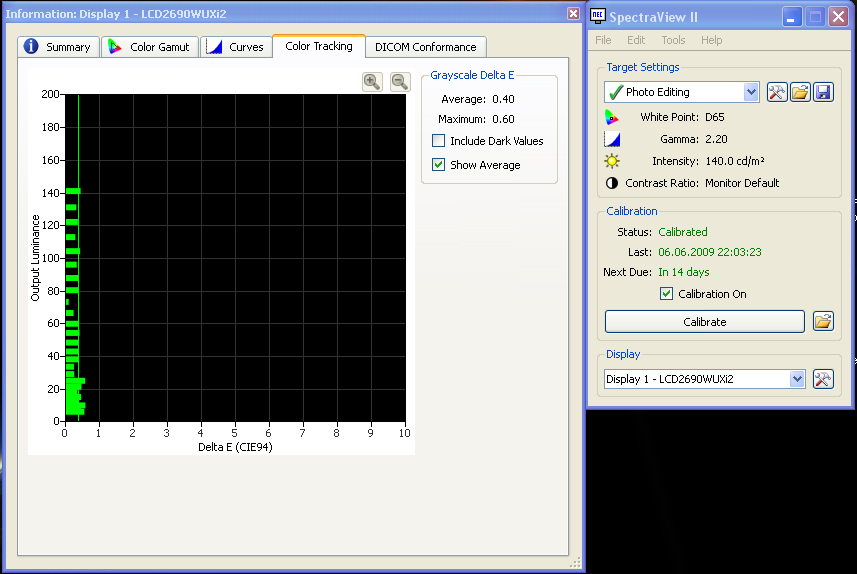The width and height of the screenshot is (857, 574).
Task: Toggle the Calibration On checkbox
Action: coord(667,294)
